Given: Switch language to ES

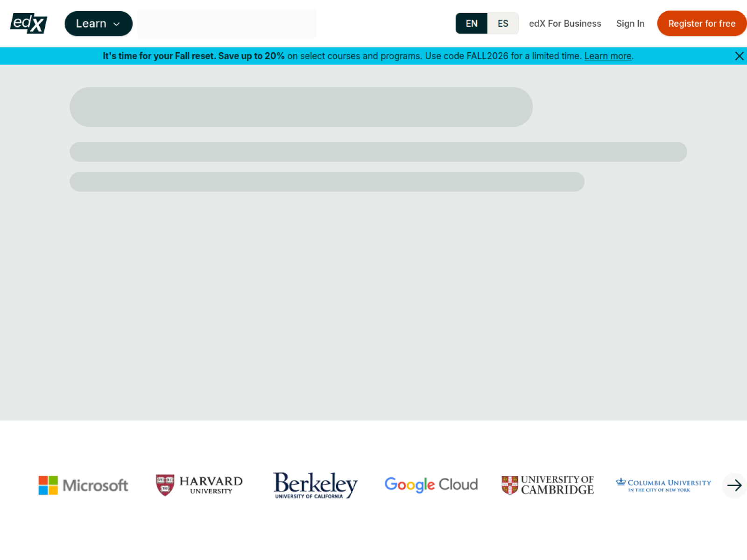Looking at the screenshot, I should pyautogui.click(x=503, y=23).
